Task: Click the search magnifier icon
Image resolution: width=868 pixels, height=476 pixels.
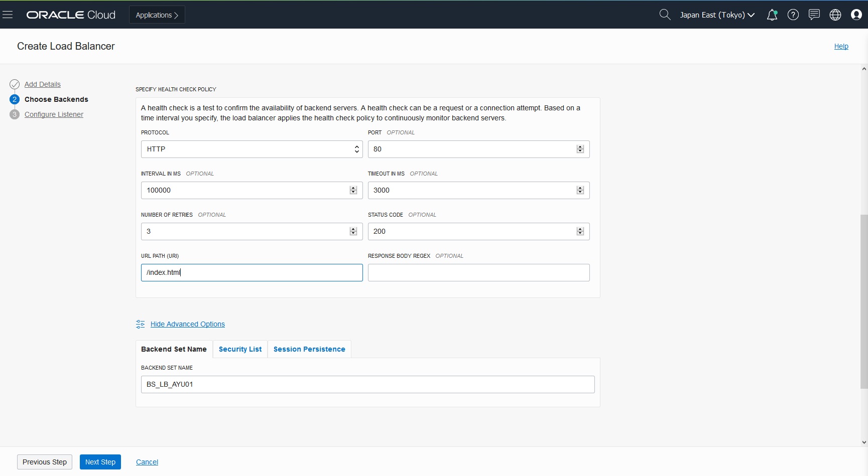Action: (665, 15)
